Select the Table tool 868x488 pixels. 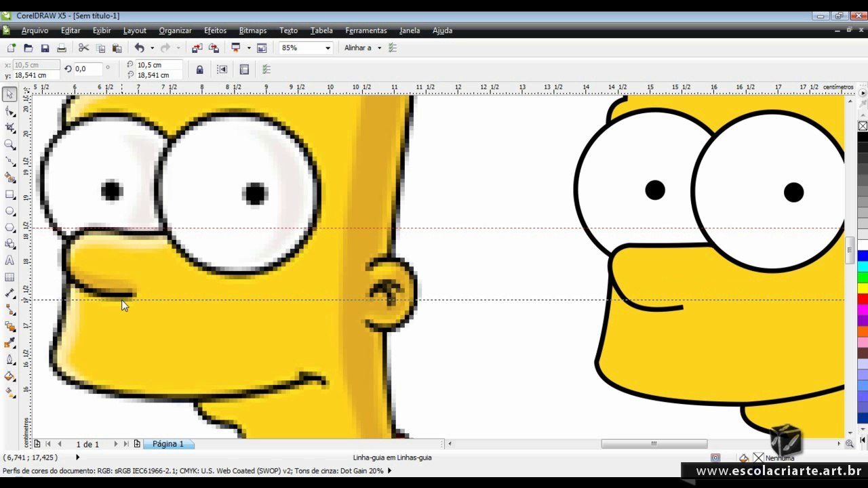click(9, 277)
